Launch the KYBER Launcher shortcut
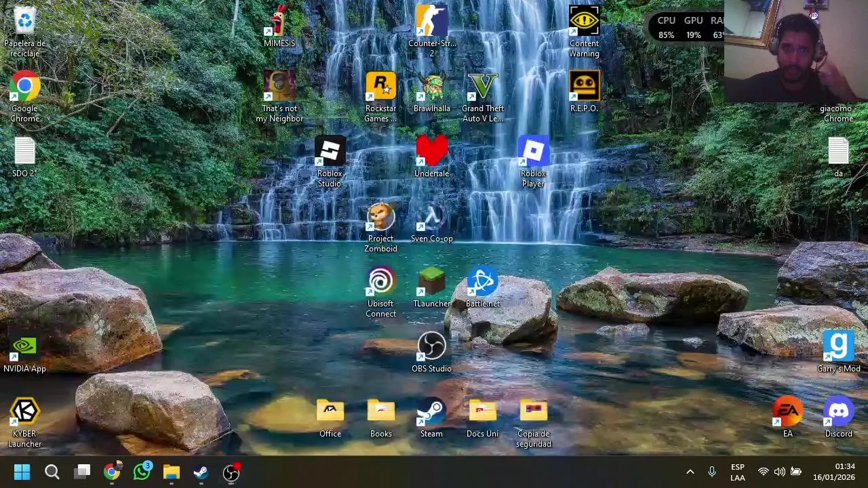Image resolution: width=868 pixels, height=488 pixels. pyautogui.click(x=25, y=423)
